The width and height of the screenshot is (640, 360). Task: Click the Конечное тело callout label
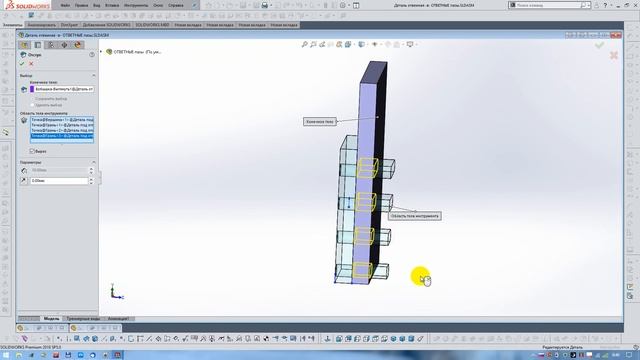pyautogui.click(x=320, y=122)
